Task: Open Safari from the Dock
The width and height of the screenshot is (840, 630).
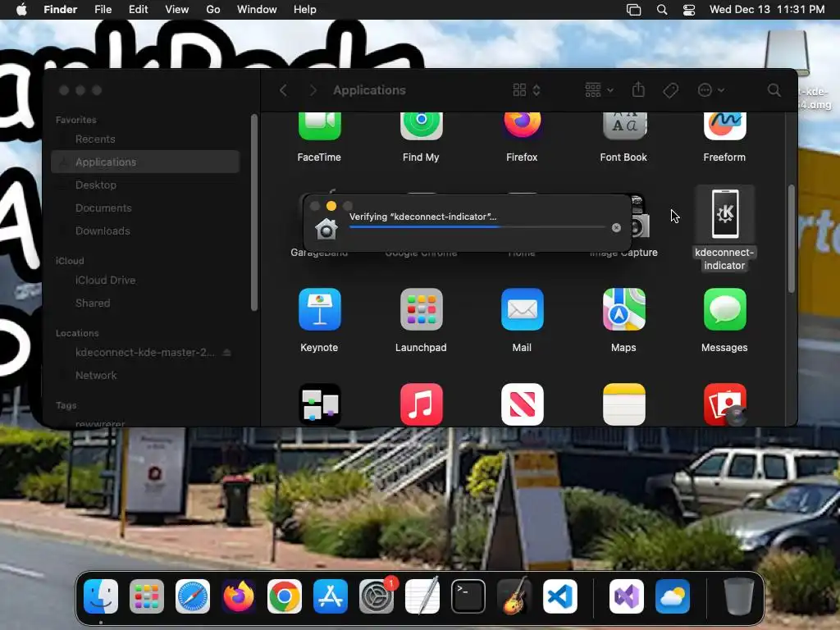Action: click(193, 596)
